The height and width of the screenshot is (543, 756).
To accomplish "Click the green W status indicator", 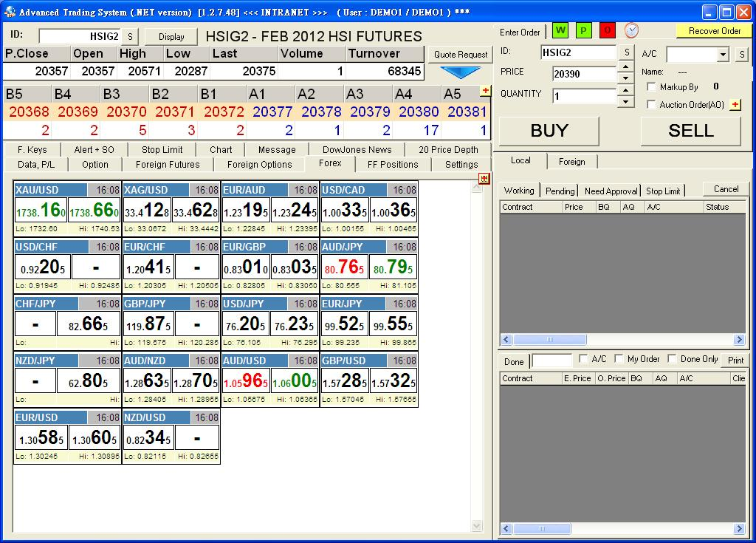I will (x=560, y=30).
